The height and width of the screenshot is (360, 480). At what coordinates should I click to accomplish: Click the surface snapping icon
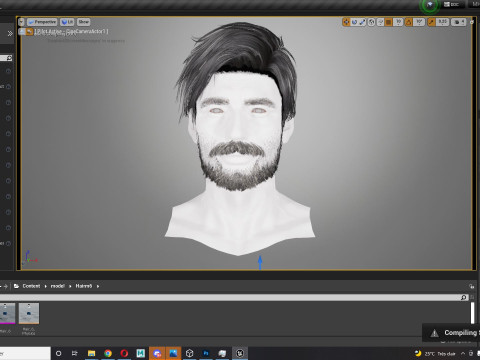380,22
